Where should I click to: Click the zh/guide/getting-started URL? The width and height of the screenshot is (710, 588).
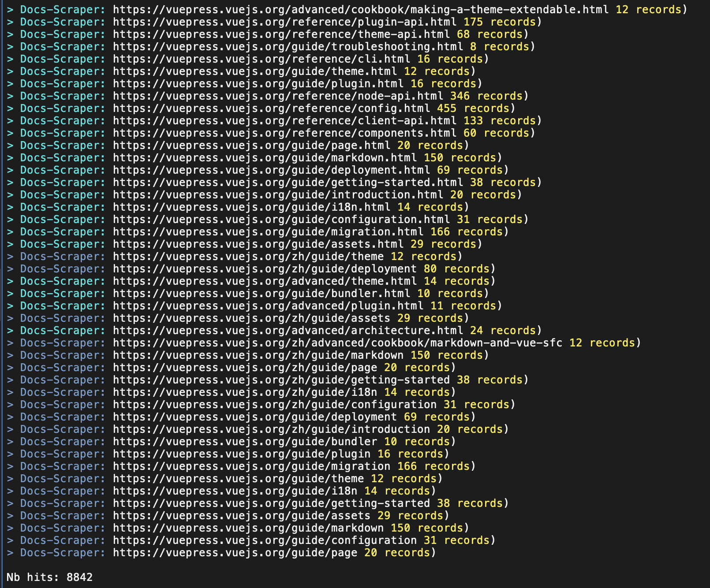(x=281, y=380)
